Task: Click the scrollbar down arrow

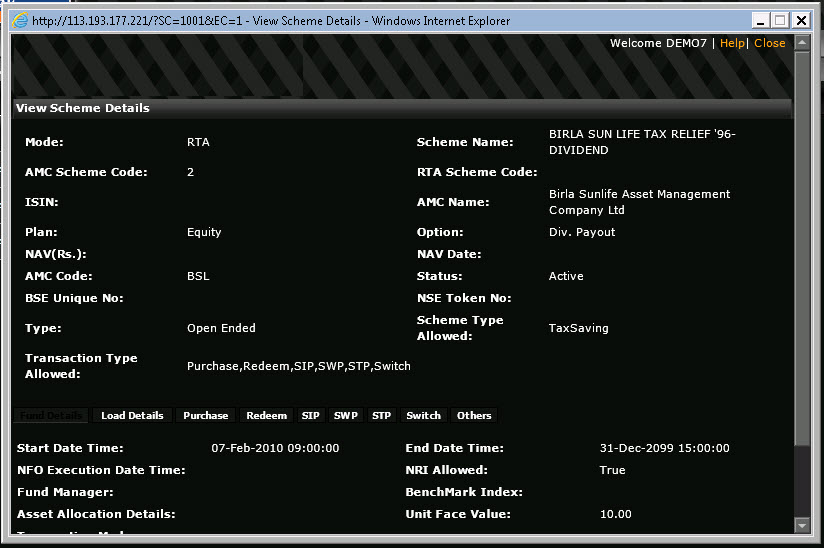Action: coord(801,525)
